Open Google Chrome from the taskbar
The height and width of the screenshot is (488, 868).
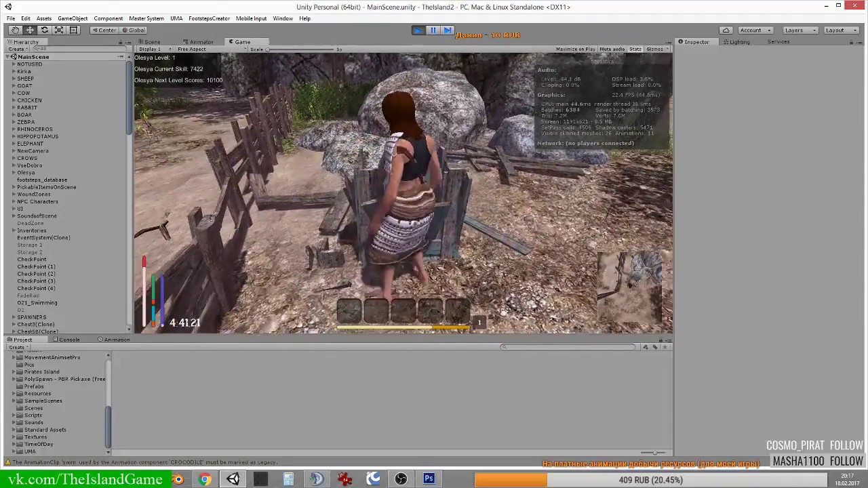[x=205, y=479]
